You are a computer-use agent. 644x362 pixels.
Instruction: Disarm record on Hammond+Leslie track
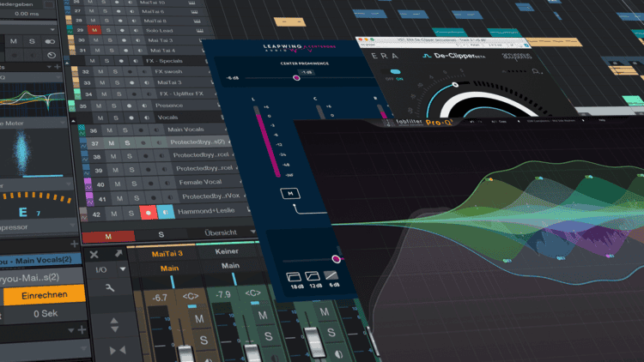pyautogui.click(x=148, y=213)
